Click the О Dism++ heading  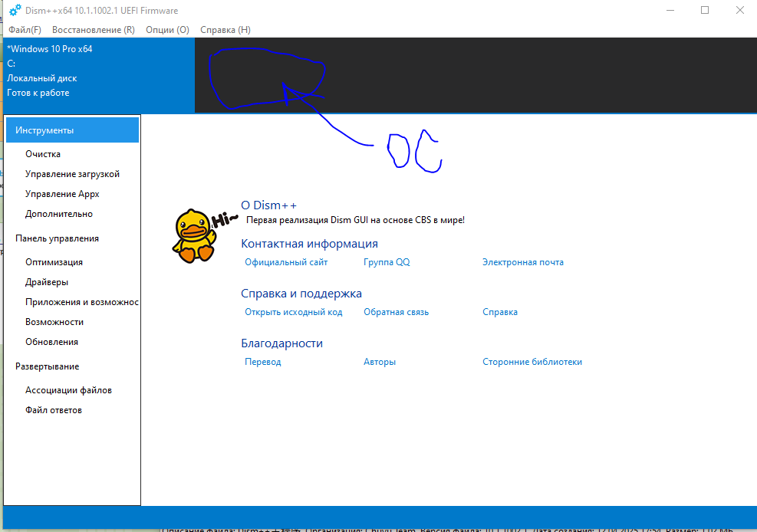(x=269, y=205)
